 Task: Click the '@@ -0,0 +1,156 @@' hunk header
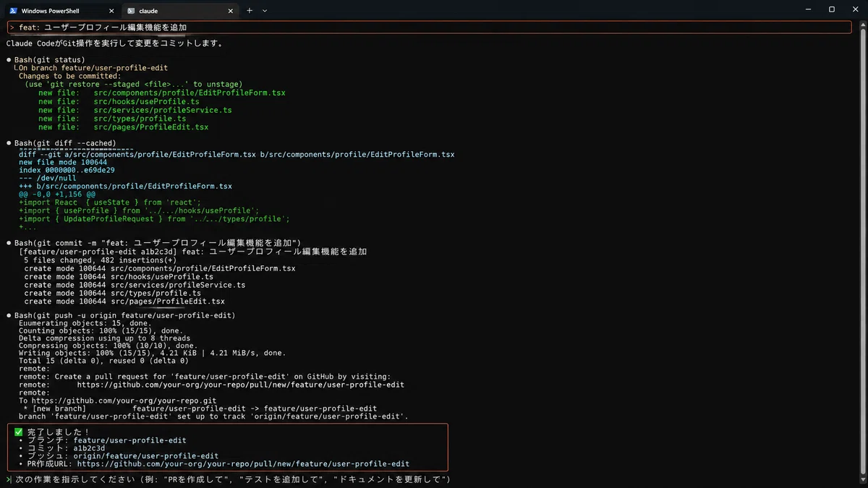[57, 194]
